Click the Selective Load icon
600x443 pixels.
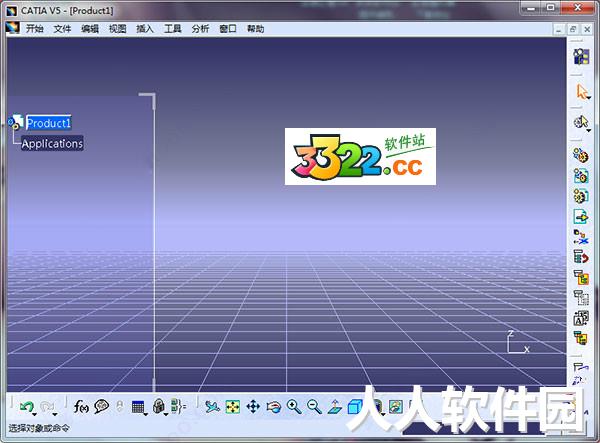(x=581, y=297)
